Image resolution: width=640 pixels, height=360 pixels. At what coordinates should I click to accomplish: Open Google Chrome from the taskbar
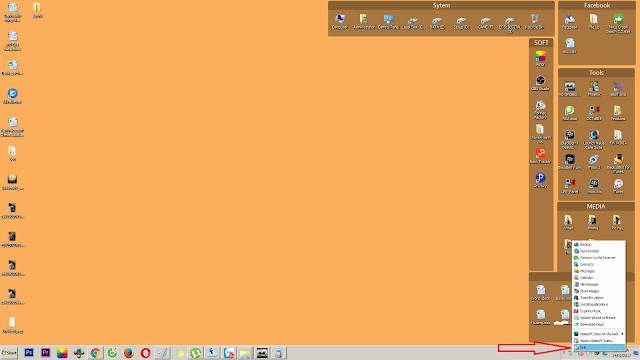tap(96, 353)
